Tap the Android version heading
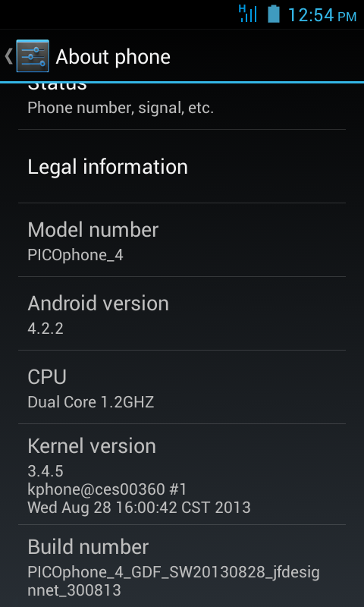This screenshot has height=607, width=364. (99, 303)
